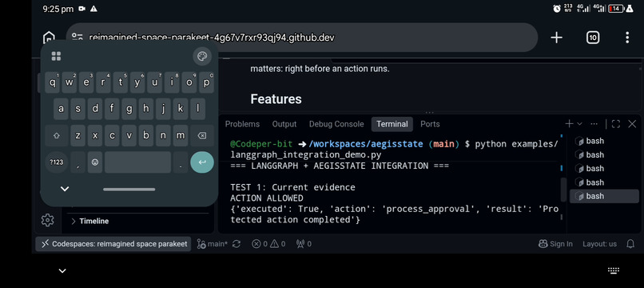Screen dimensions: 644x288
Task: Open the tab switcher showing 10 tabs
Action: point(592,38)
